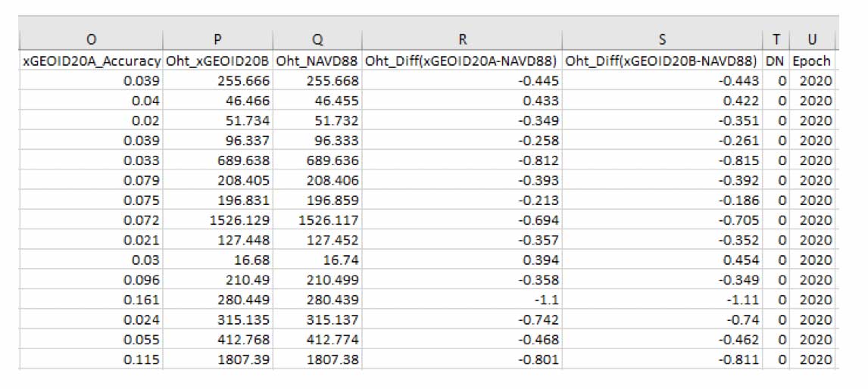Select the Oht_xGEOID20B header cell

[217, 61]
